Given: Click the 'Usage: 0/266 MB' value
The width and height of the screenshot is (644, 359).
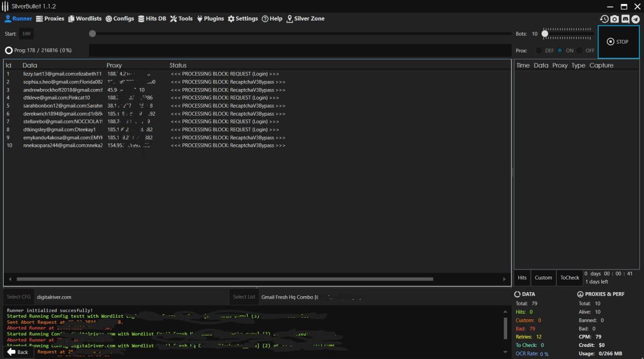Looking at the screenshot, I should click(600, 353).
